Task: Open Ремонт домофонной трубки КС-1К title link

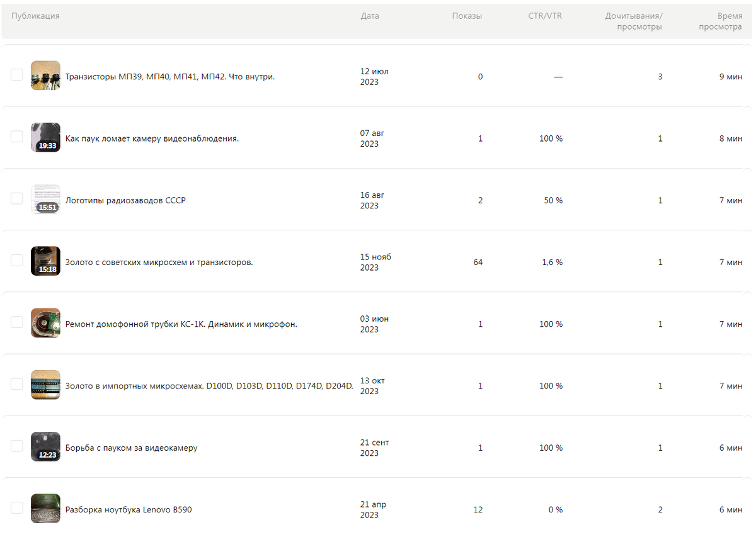Action: coord(181,324)
